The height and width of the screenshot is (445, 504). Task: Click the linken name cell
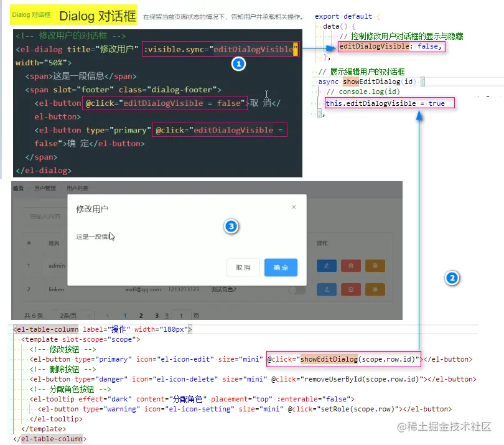[56, 289]
